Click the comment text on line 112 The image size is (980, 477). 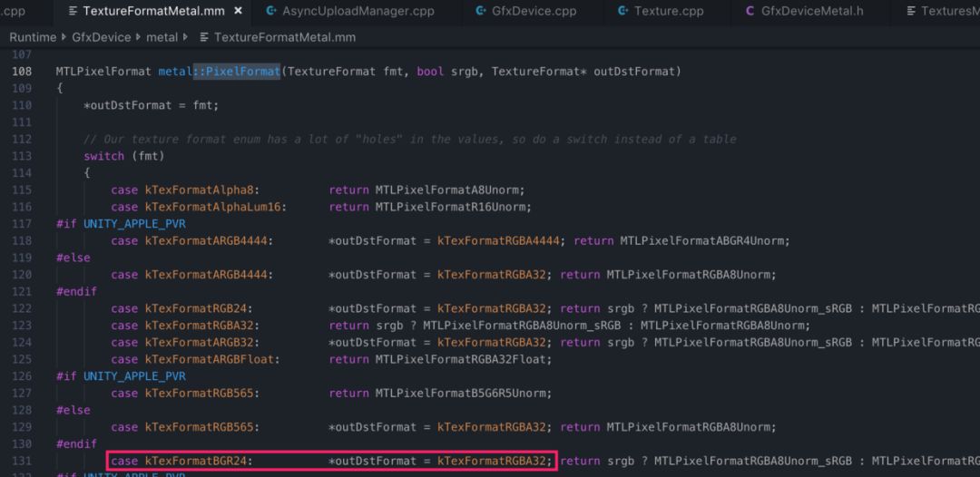tap(410, 140)
